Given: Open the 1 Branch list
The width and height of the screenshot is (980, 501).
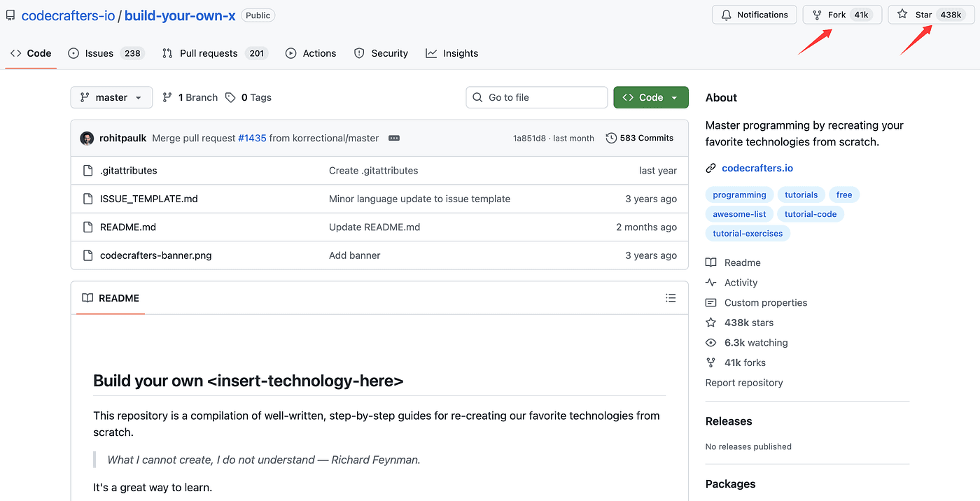Looking at the screenshot, I should coord(190,97).
